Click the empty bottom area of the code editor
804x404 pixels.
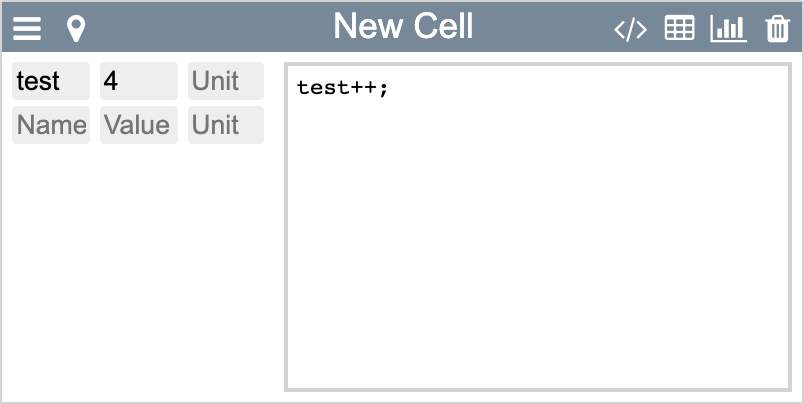537,360
